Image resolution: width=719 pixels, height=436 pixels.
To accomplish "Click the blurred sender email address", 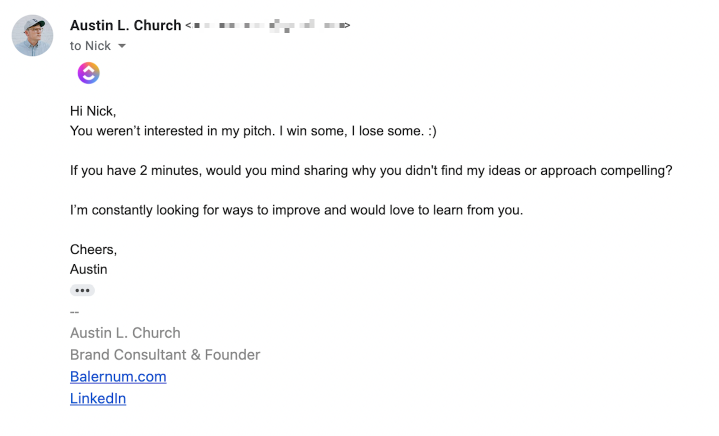I will (268, 26).
